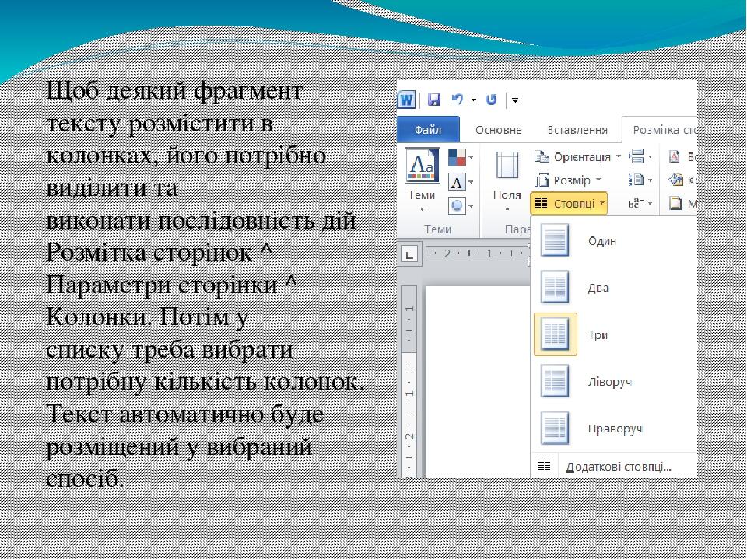Expand the Теми dropdown arrow
Image resolution: width=747 pixels, height=560 pixels.
tap(422, 209)
